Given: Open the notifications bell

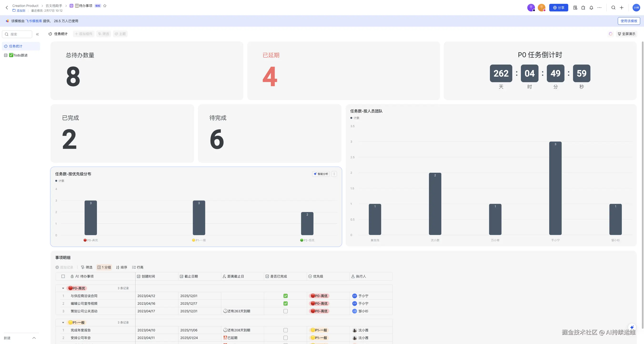Looking at the screenshot, I should coord(591,8).
